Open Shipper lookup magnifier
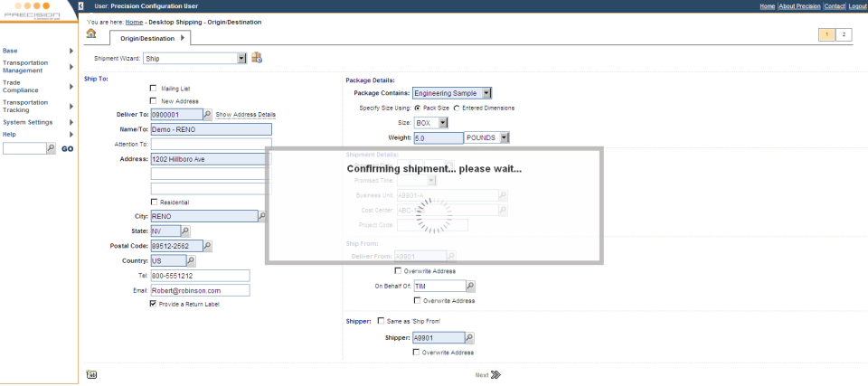This screenshot has width=868, height=386. pyautogui.click(x=469, y=338)
